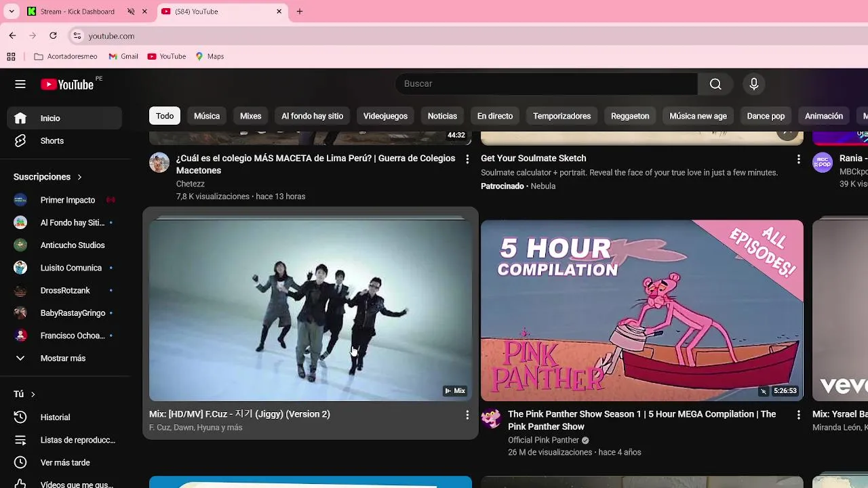Select the Animación chip

click(x=824, y=116)
